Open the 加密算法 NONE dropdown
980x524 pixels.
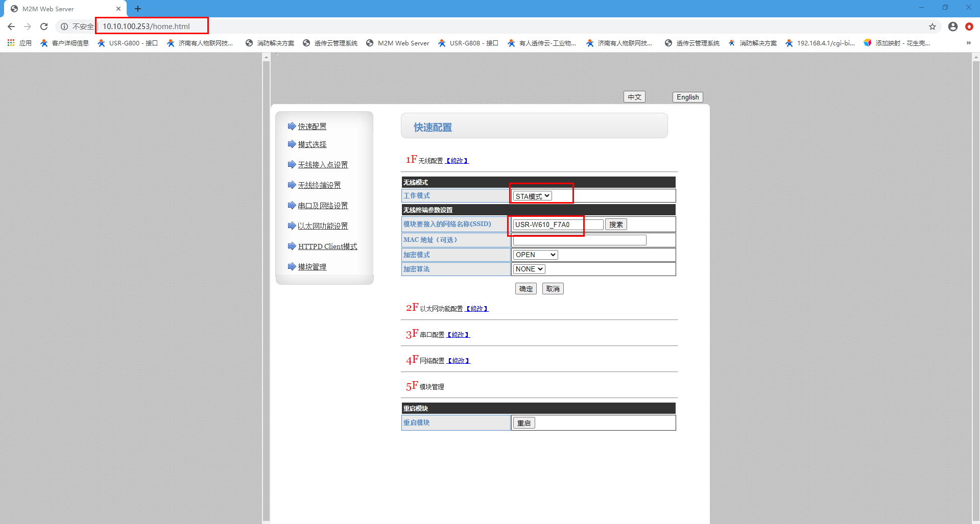click(x=529, y=269)
